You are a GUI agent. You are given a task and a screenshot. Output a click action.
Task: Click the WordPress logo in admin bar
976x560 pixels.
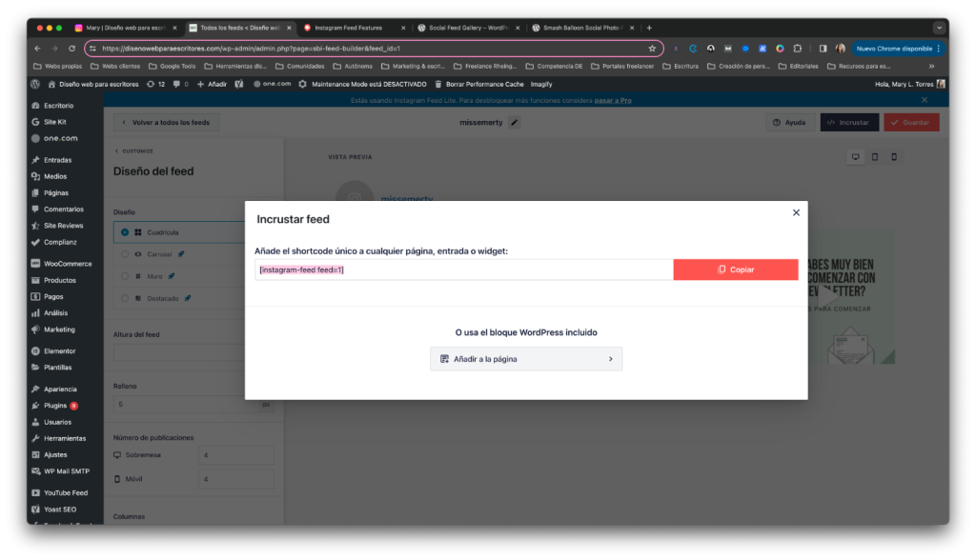coord(34,84)
